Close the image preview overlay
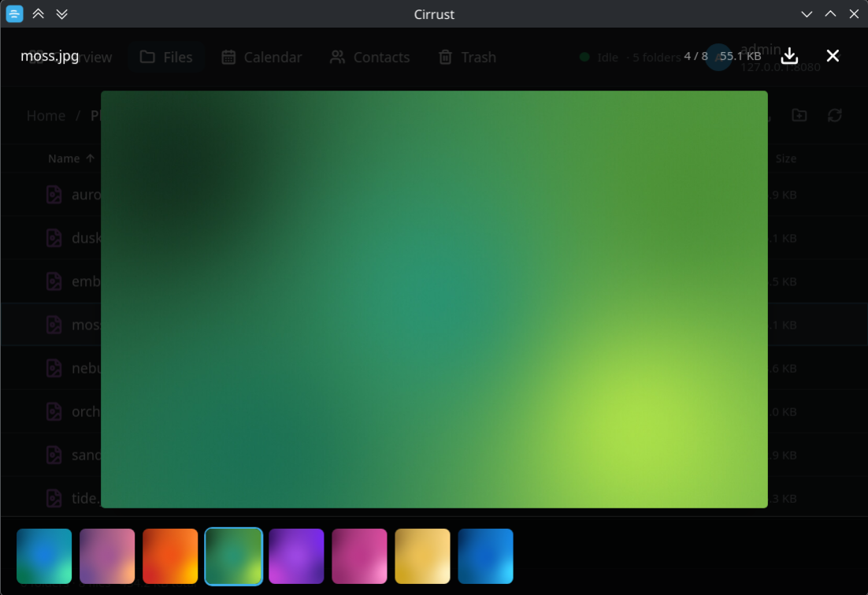Screen dimensions: 868x595 (x=833, y=56)
